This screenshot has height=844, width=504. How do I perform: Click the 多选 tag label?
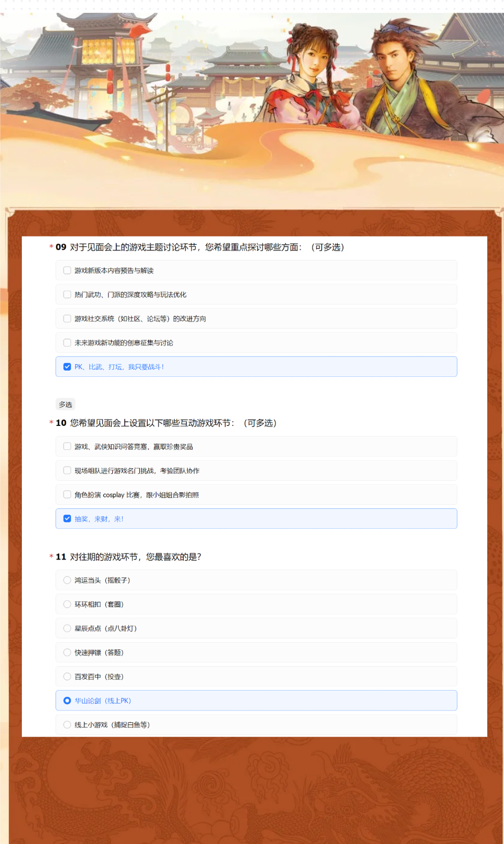coord(66,405)
